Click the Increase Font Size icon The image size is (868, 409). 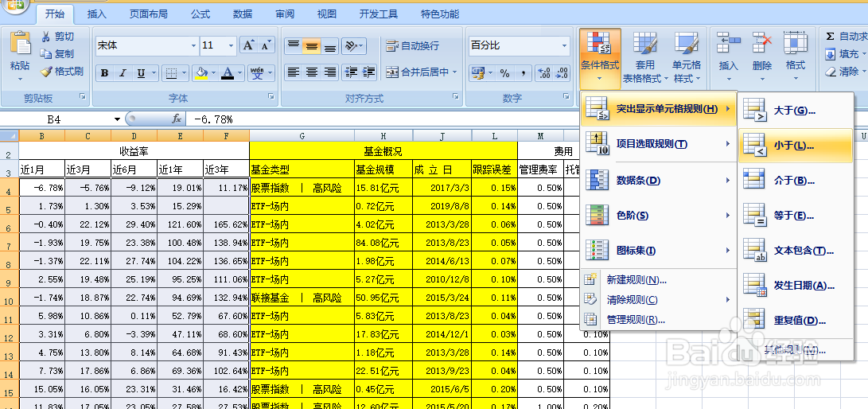tap(248, 45)
